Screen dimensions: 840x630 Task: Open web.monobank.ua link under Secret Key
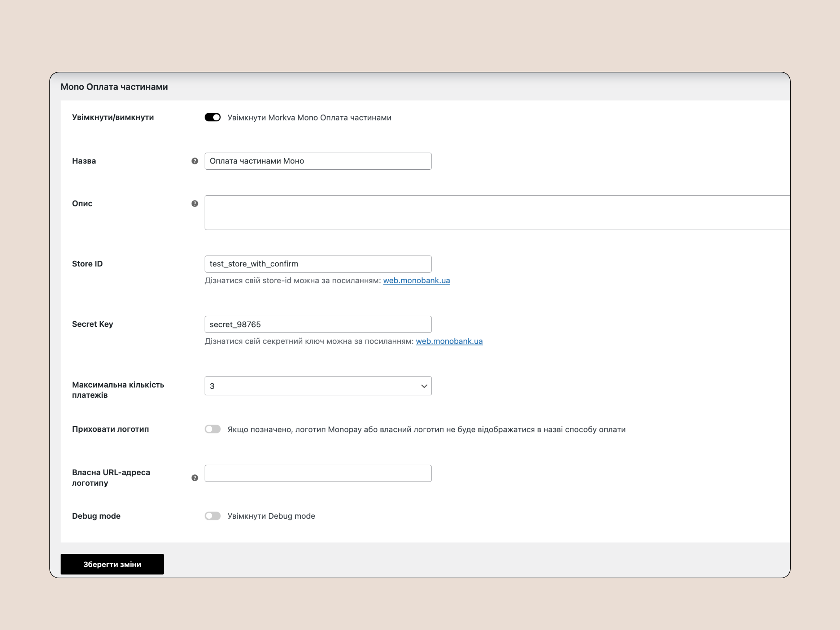pos(449,341)
